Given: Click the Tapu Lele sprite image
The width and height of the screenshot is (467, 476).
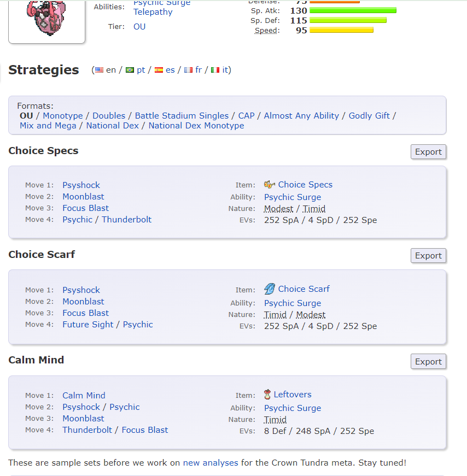Looking at the screenshot, I should click(46, 18).
